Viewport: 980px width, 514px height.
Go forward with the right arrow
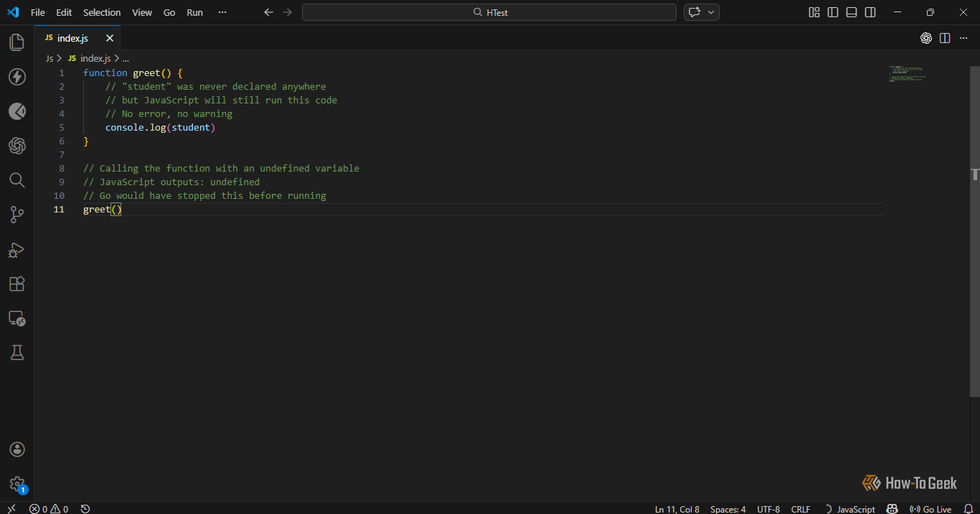pyautogui.click(x=288, y=12)
